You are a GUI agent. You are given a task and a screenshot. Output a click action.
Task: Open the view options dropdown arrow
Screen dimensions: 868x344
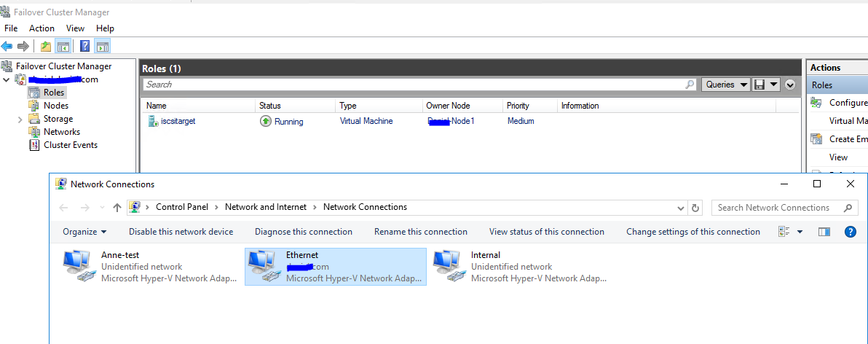point(800,232)
